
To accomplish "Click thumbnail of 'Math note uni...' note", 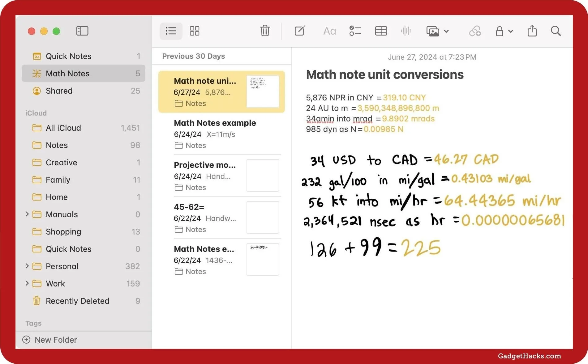I will 263,91.
